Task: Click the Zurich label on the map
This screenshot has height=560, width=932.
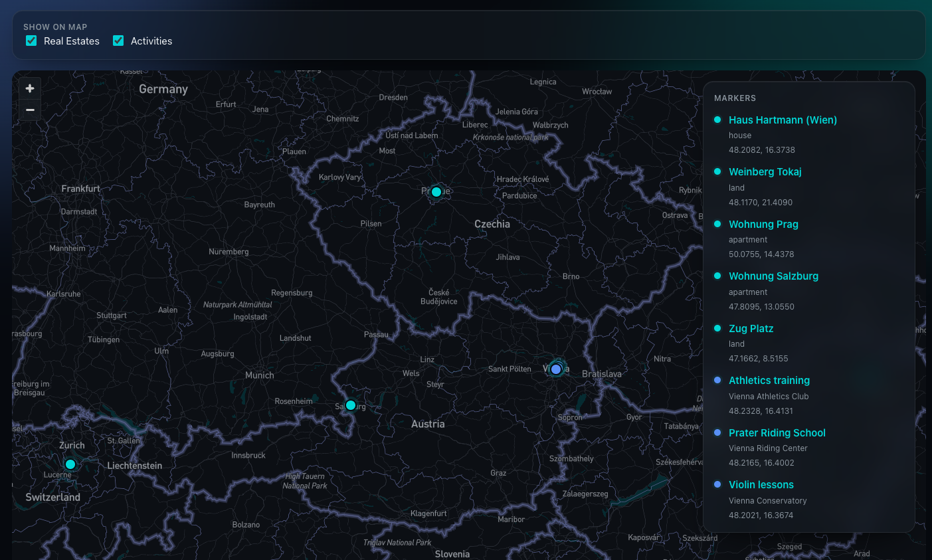Action: pyautogui.click(x=72, y=446)
